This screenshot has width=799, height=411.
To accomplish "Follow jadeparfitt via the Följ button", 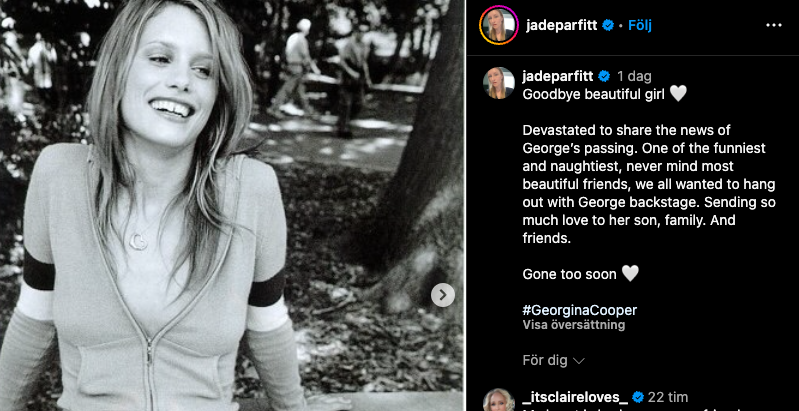I will click(x=640, y=25).
